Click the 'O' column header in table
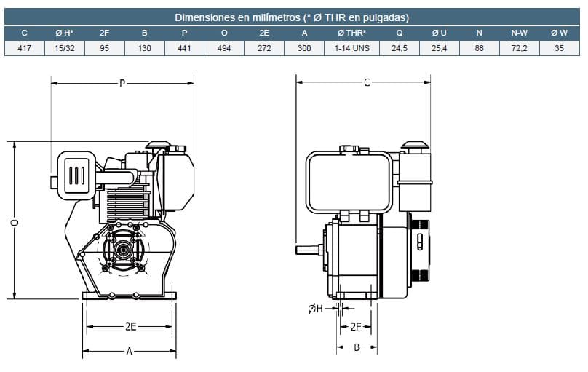 pyautogui.click(x=224, y=33)
